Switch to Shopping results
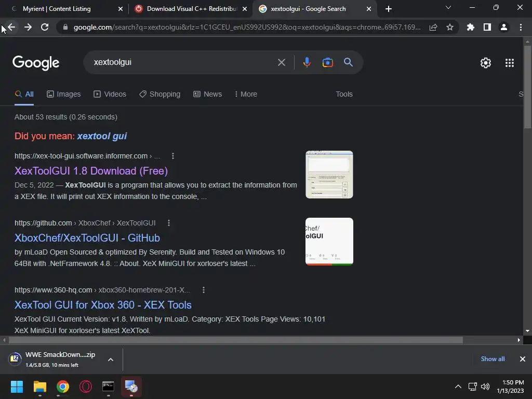 click(x=160, y=95)
